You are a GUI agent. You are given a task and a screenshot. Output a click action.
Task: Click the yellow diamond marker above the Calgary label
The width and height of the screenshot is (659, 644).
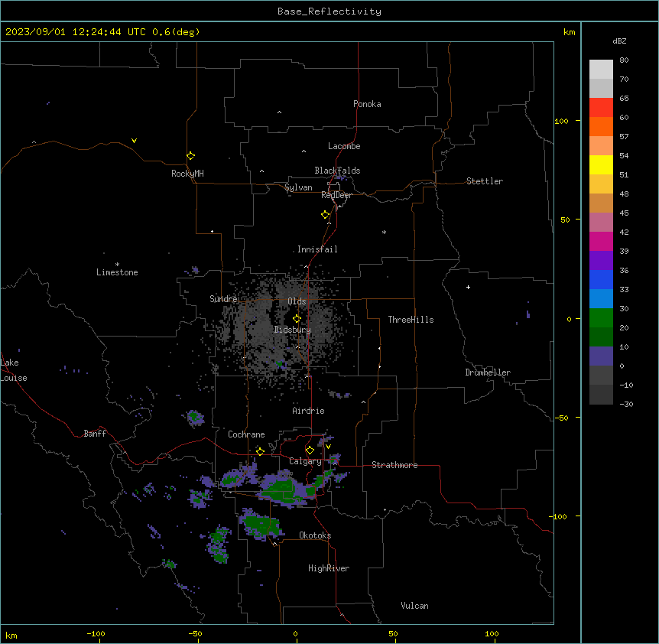pyautogui.click(x=310, y=450)
